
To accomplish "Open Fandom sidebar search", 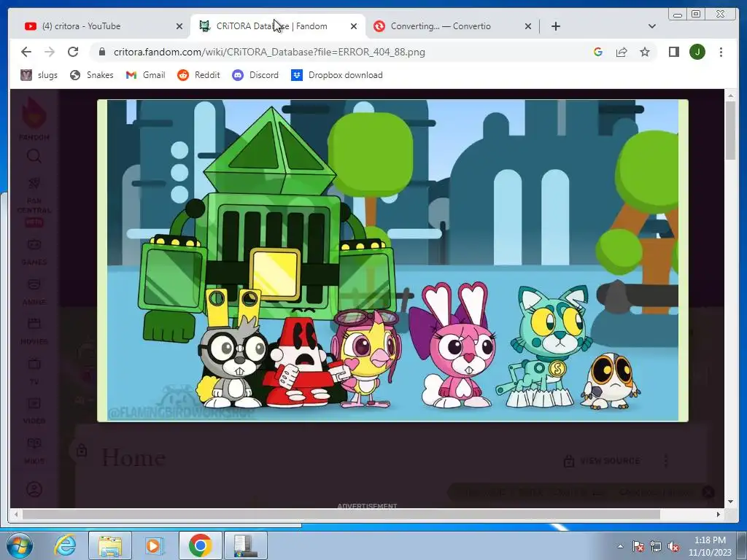I will point(34,156).
